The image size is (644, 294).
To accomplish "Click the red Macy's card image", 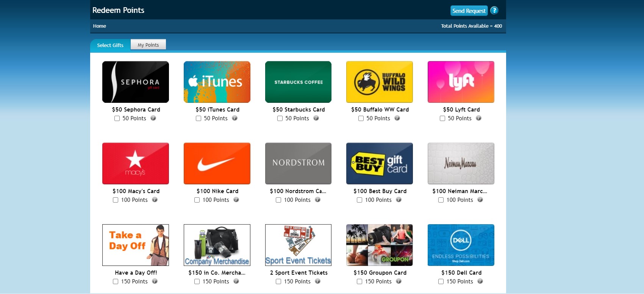I will [136, 164].
